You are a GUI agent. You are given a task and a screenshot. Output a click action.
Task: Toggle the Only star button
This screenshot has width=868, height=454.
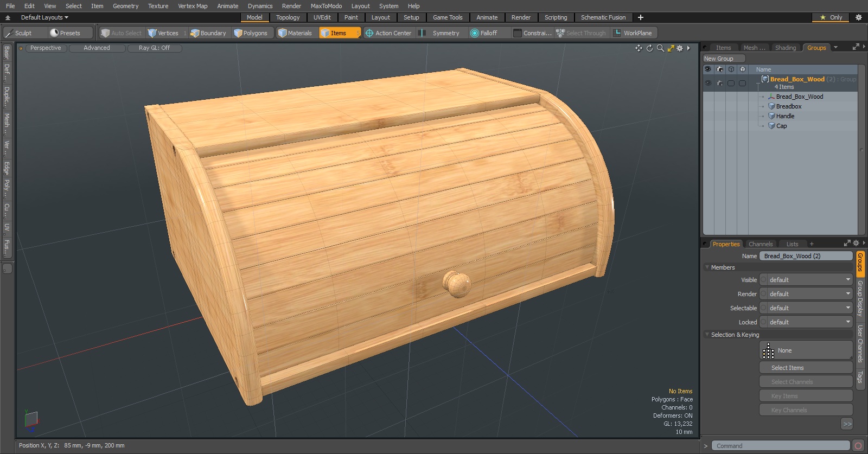pos(831,17)
